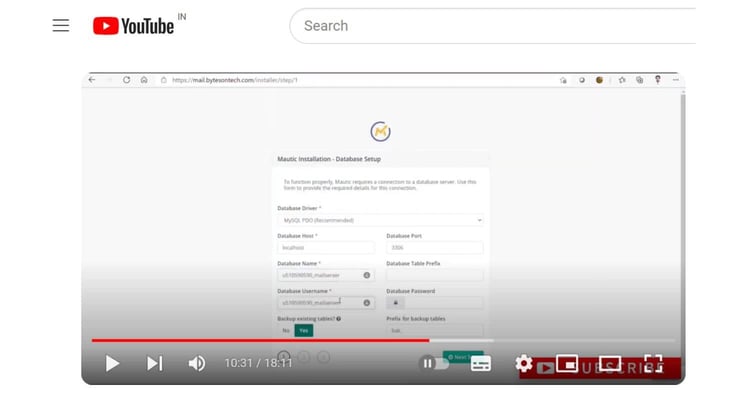Click the browser back arrow in video

click(92, 80)
